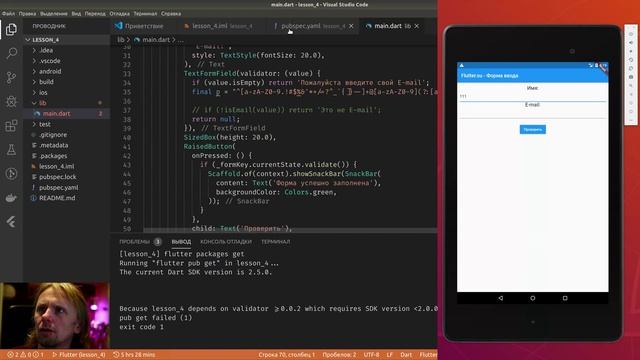Click the 5 hrs 28 mins time tracker
Viewport: 640px width, 360px height.
tap(134, 355)
